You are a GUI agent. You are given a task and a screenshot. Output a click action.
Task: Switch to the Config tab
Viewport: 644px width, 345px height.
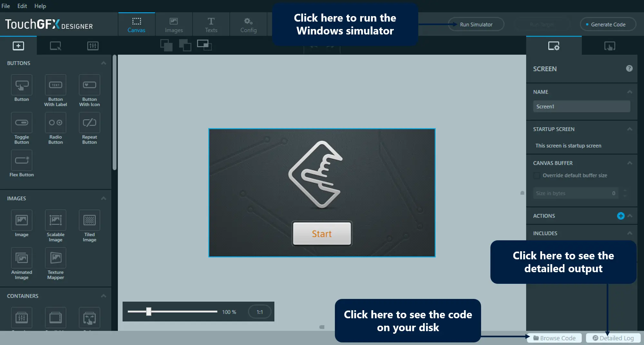[x=249, y=24]
